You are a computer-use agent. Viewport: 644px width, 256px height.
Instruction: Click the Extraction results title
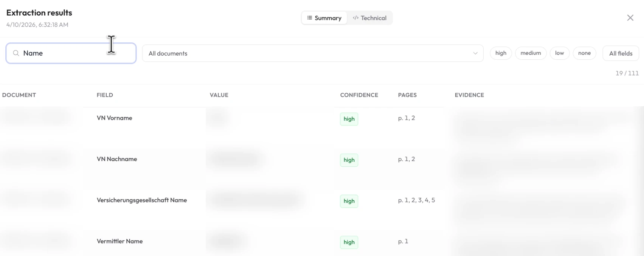[39, 12]
